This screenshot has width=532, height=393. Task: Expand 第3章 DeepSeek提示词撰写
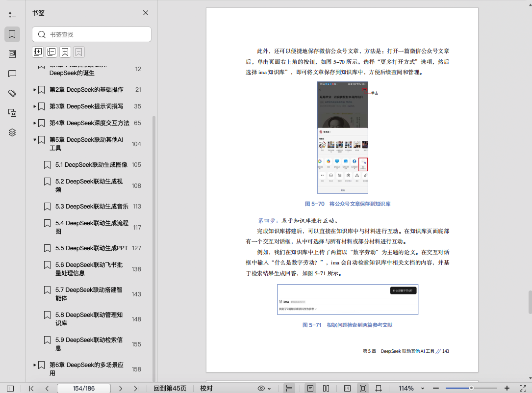click(x=35, y=106)
